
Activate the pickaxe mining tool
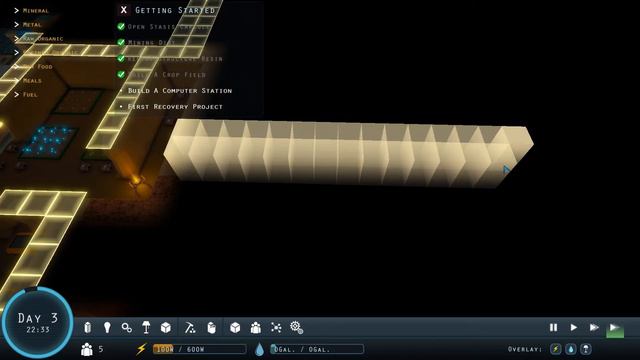click(190, 327)
